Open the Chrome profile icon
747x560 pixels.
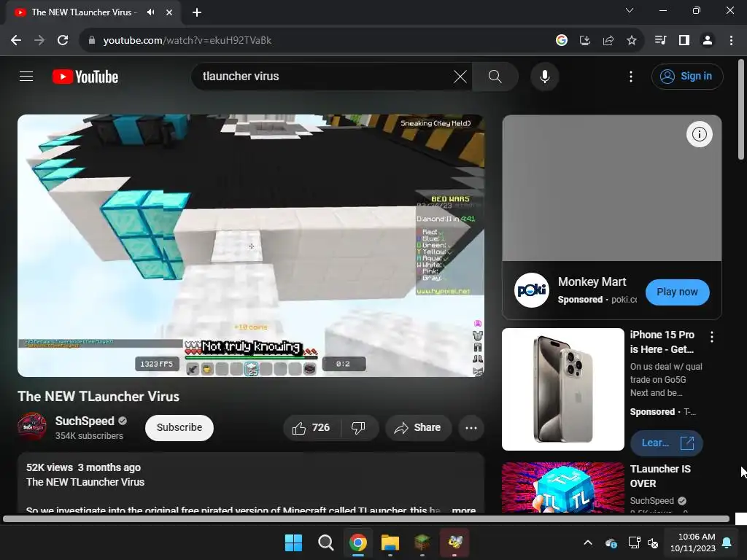pyautogui.click(x=708, y=41)
